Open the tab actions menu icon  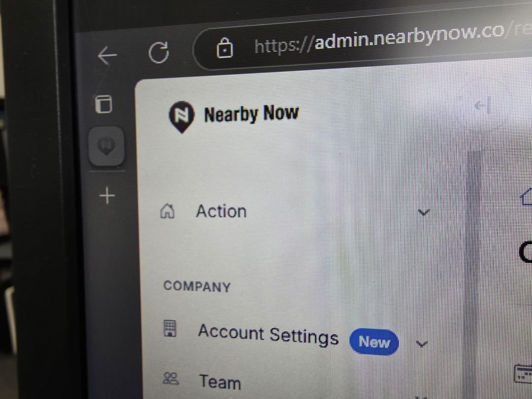[x=103, y=104]
